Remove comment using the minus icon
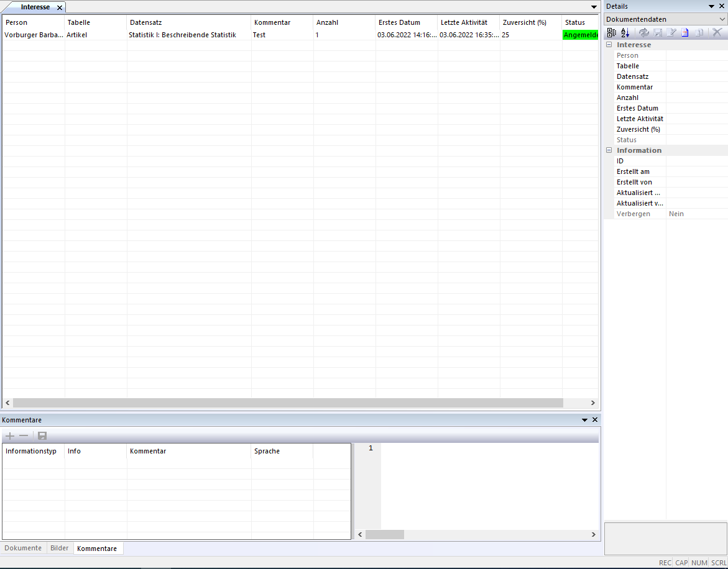 (x=24, y=436)
